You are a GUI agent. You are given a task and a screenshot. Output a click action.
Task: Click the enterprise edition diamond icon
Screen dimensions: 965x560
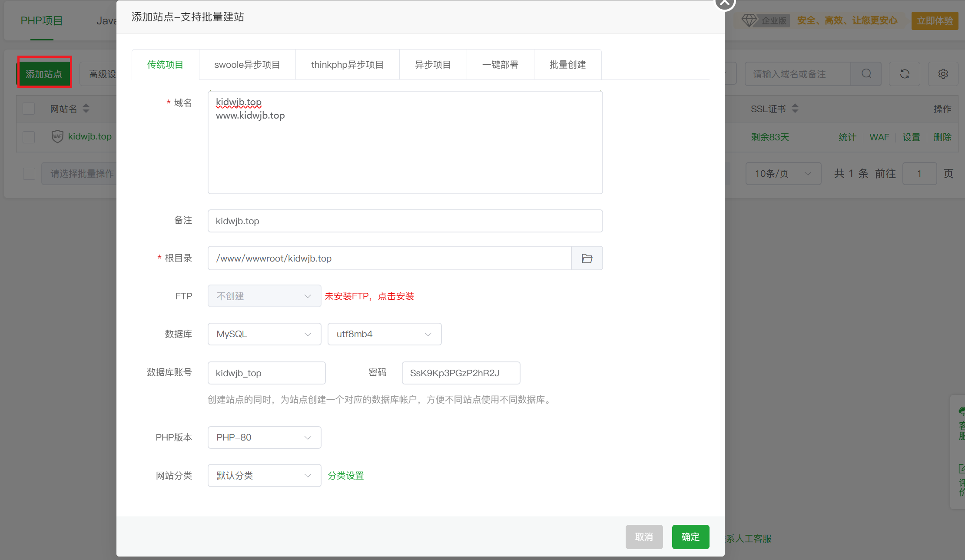(749, 20)
